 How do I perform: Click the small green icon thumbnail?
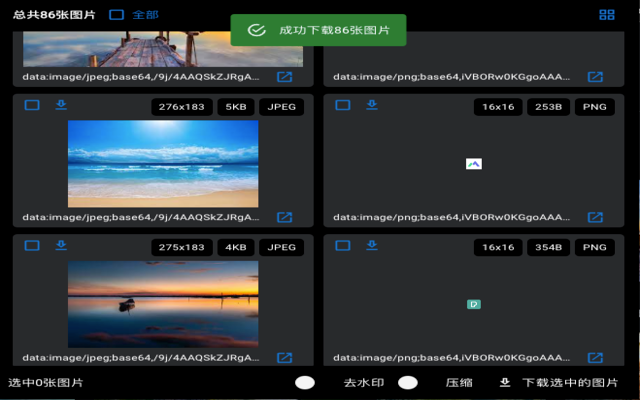[474, 304]
